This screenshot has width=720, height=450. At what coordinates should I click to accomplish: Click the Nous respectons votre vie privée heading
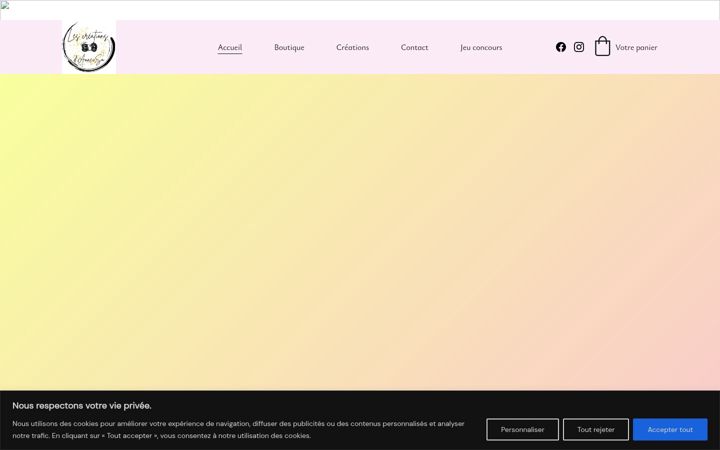[x=82, y=405]
